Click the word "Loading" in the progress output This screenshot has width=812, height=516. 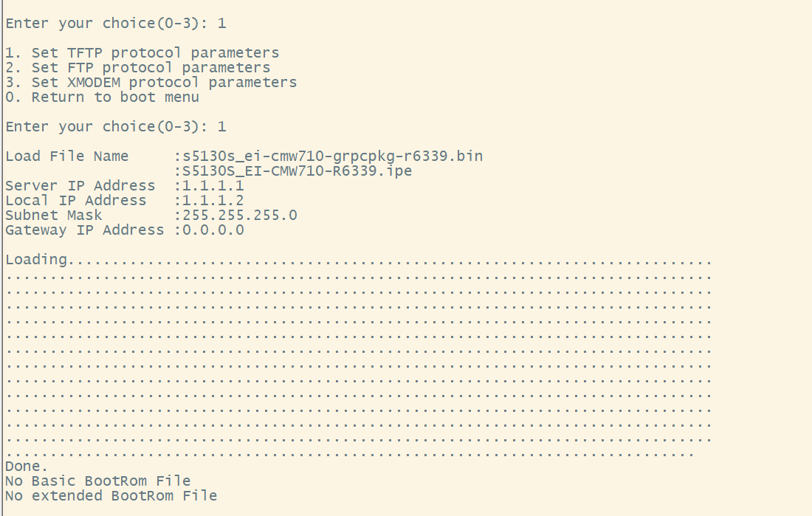click(x=35, y=260)
